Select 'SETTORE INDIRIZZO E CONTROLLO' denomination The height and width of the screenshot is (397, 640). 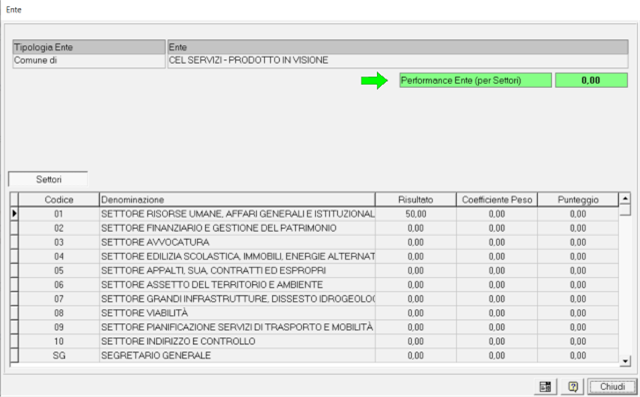[237, 341]
